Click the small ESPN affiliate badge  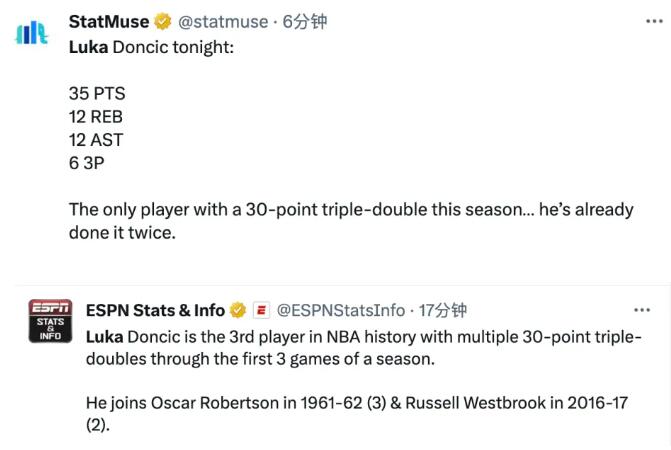pos(261,310)
